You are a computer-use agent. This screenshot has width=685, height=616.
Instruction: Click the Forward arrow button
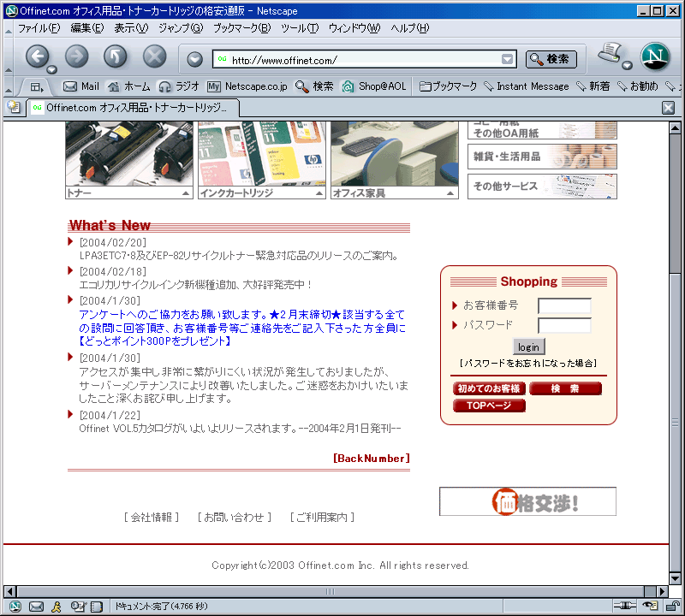point(76,56)
